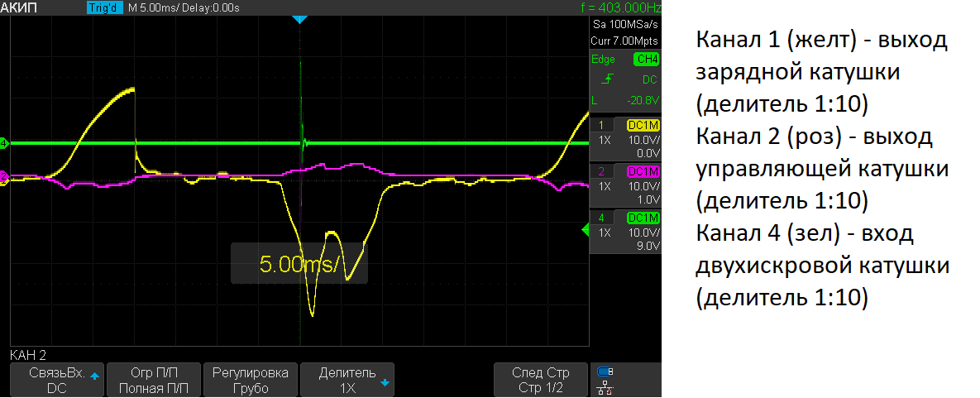This screenshot has height=398, width=980.
Task: Open the СвязьВх. DC coupling dropdown
Action: [57, 380]
